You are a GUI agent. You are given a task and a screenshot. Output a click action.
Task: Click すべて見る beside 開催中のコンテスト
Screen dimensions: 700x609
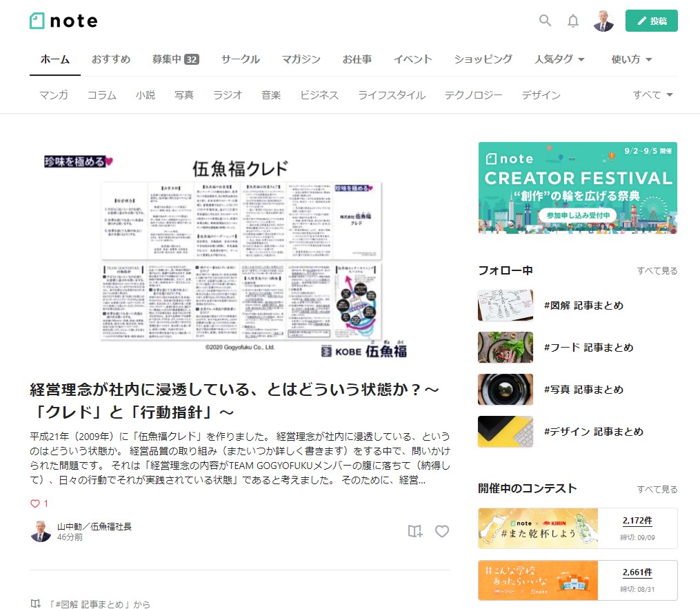tap(657, 490)
